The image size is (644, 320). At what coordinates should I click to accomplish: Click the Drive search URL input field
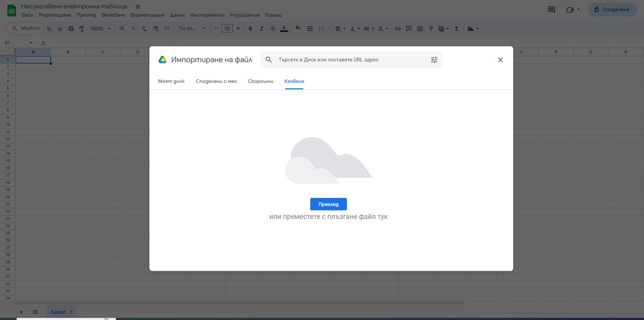[351, 60]
